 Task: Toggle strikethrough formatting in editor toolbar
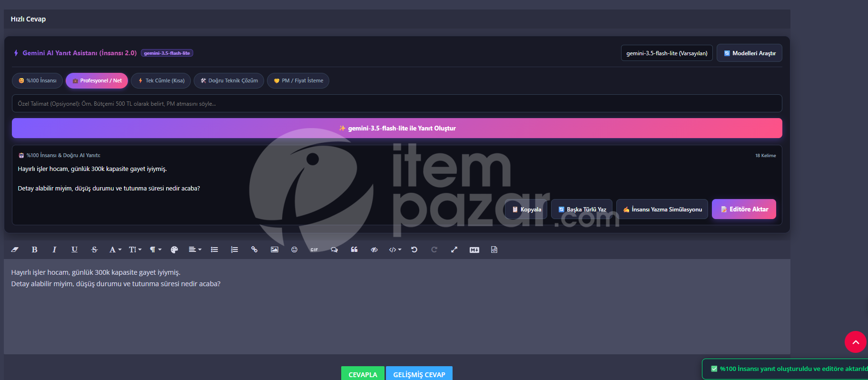(x=94, y=250)
